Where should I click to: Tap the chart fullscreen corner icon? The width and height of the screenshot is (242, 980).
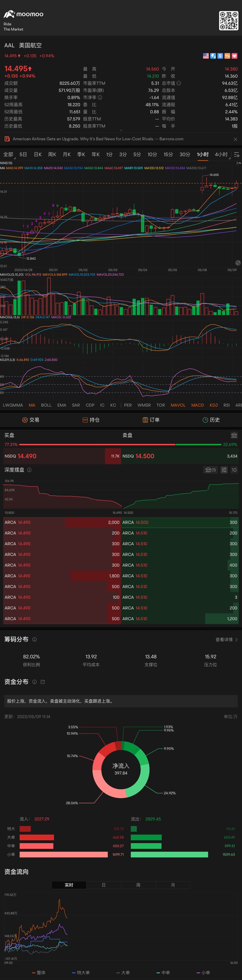(238, 263)
